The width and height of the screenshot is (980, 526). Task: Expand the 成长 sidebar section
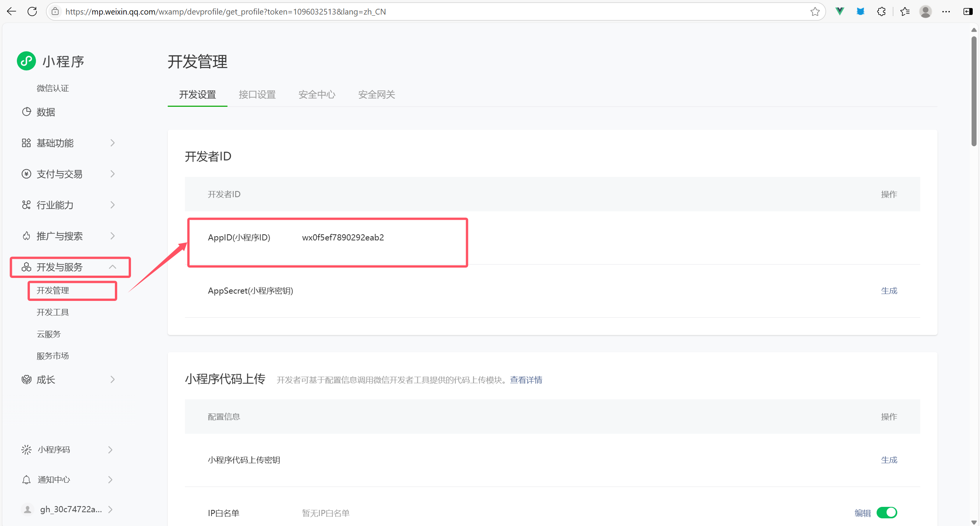point(112,379)
